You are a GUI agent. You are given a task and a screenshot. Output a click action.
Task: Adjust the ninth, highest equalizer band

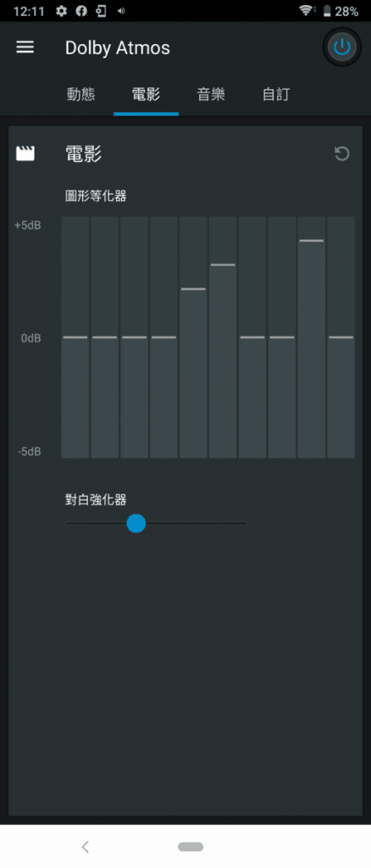(x=312, y=337)
